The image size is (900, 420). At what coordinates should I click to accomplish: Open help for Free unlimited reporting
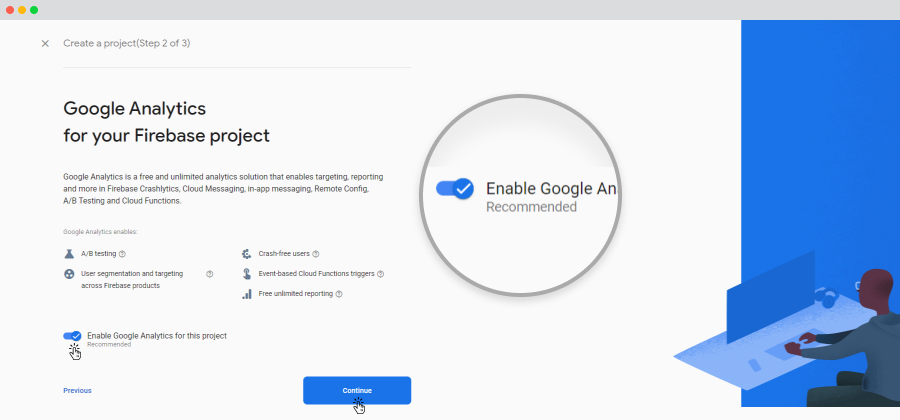pos(339,294)
